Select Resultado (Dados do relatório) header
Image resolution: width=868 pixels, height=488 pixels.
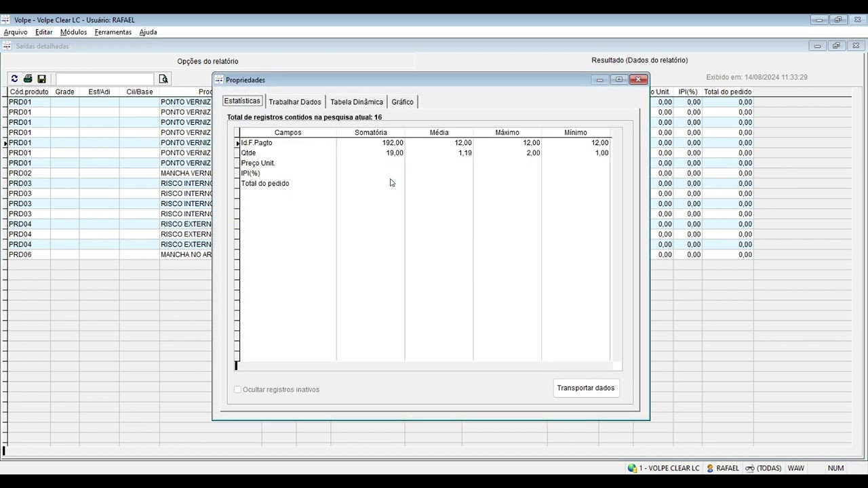pyautogui.click(x=639, y=60)
